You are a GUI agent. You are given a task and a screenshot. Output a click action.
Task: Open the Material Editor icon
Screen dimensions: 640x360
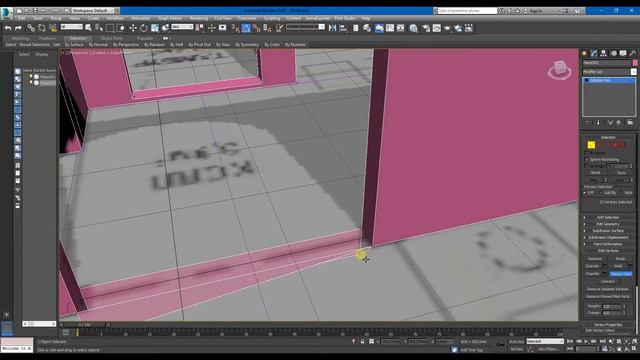coord(414,28)
